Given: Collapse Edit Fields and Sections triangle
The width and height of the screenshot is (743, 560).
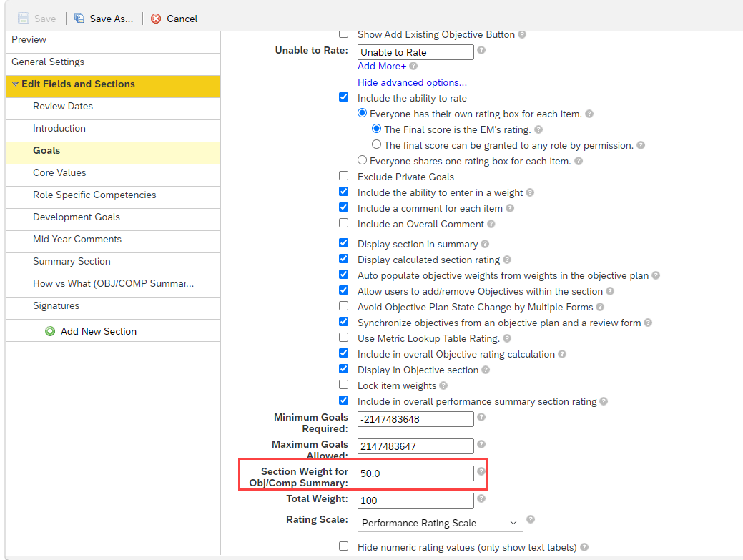Looking at the screenshot, I should (x=15, y=84).
